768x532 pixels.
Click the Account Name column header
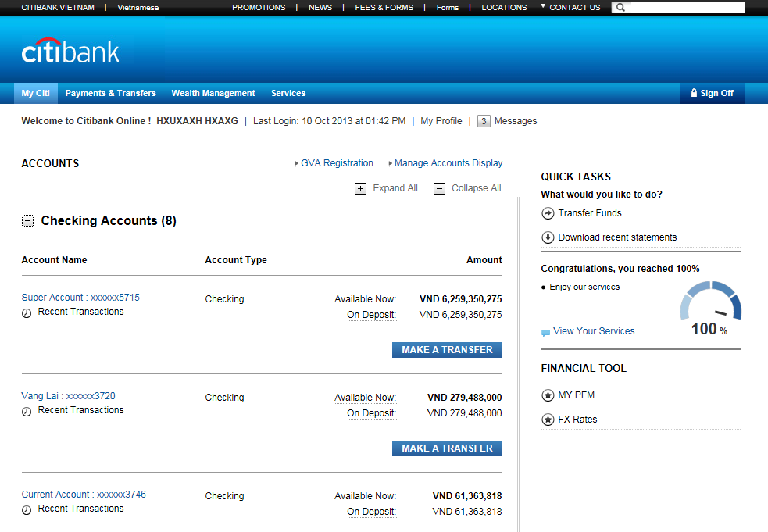(x=55, y=260)
